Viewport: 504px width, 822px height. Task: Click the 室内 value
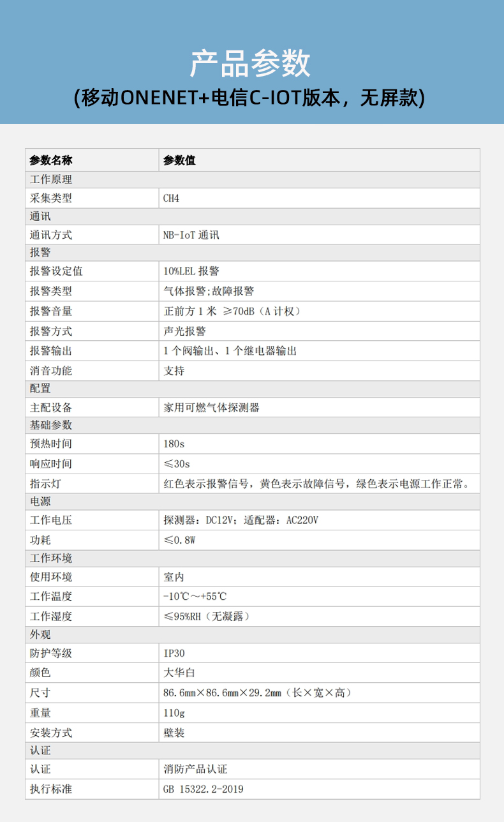pos(174,577)
